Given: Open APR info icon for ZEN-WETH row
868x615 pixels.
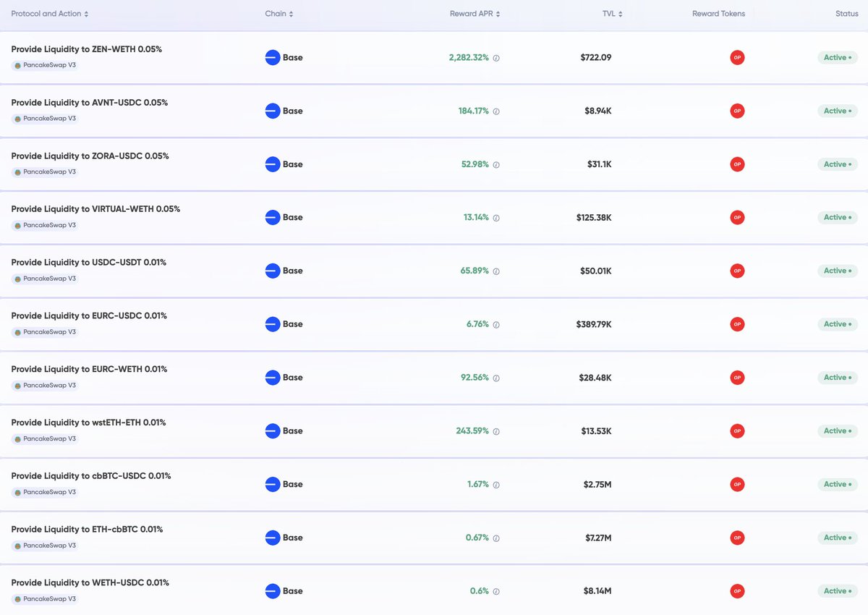Looking at the screenshot, I should coord(496,58).
